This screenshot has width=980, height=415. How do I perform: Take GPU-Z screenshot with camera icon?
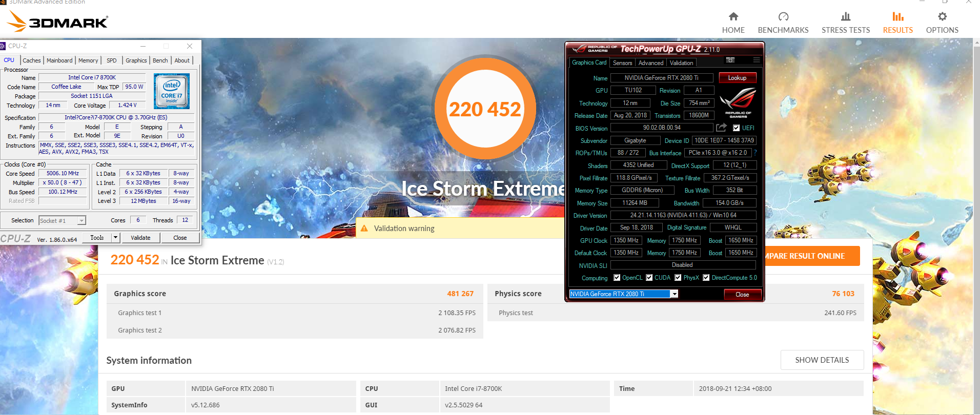[730, 60]
